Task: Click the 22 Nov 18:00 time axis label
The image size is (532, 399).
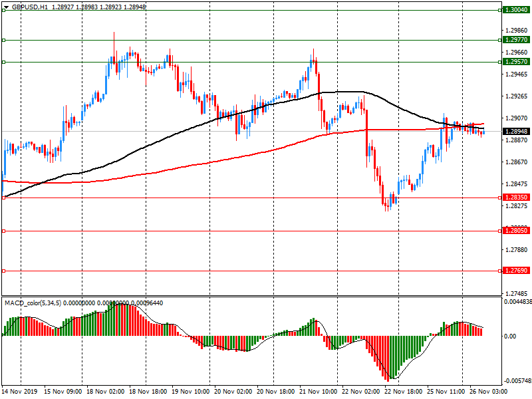Action: (403, 392)
